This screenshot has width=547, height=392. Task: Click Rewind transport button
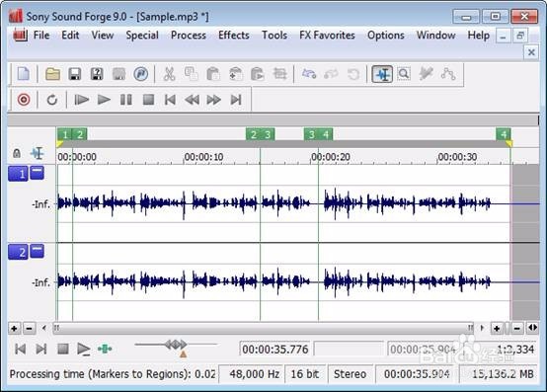pyautogui.click(x=192, y=100)
